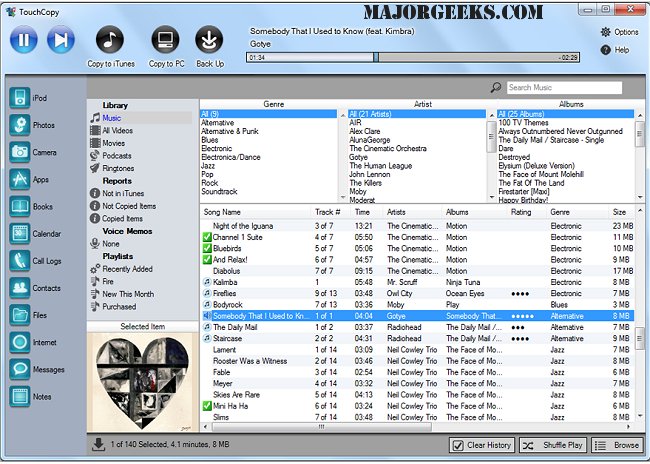Click the Genre list down scroll arrow

(343, 197)
